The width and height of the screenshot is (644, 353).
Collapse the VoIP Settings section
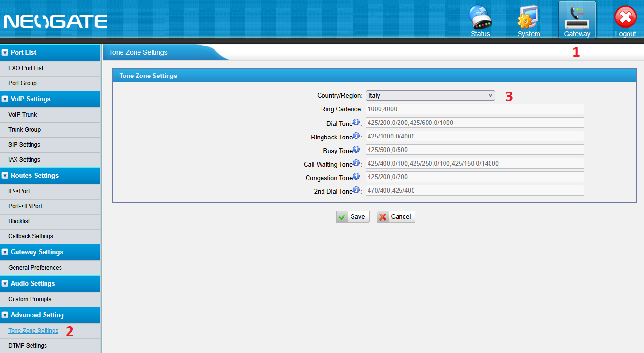[5, 99]
